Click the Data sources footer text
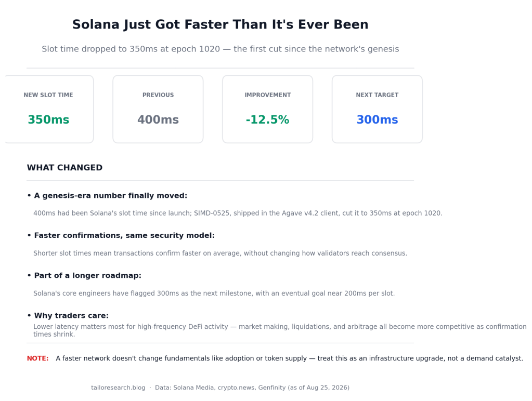 [x=252, y=387]
